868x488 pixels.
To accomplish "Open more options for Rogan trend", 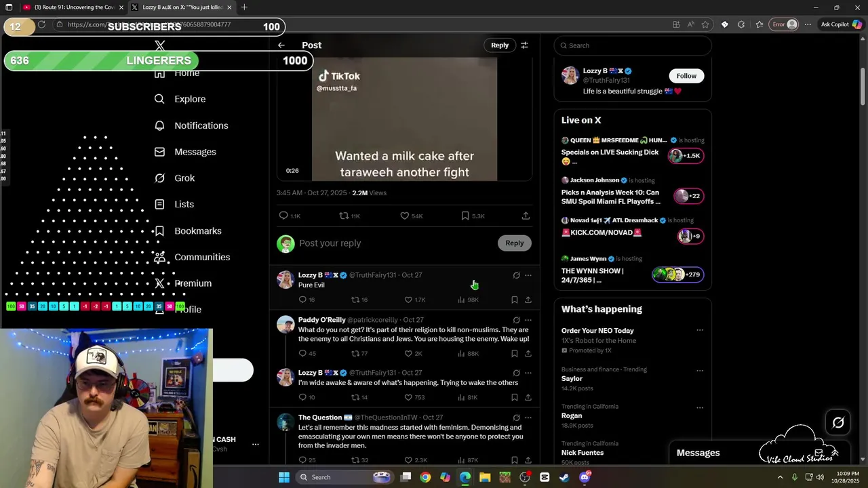I will [700, 408].
